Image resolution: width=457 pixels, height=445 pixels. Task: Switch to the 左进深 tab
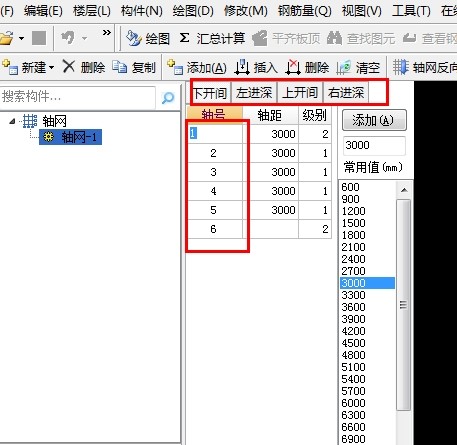pos(254,93)
